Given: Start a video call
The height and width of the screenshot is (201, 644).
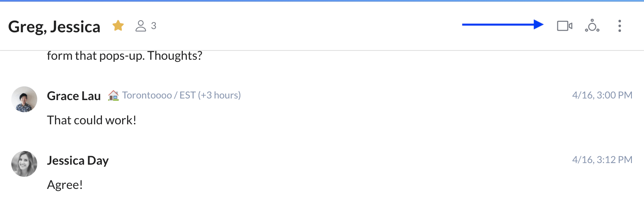Looking at the screenshot, I should pos(564,26).
